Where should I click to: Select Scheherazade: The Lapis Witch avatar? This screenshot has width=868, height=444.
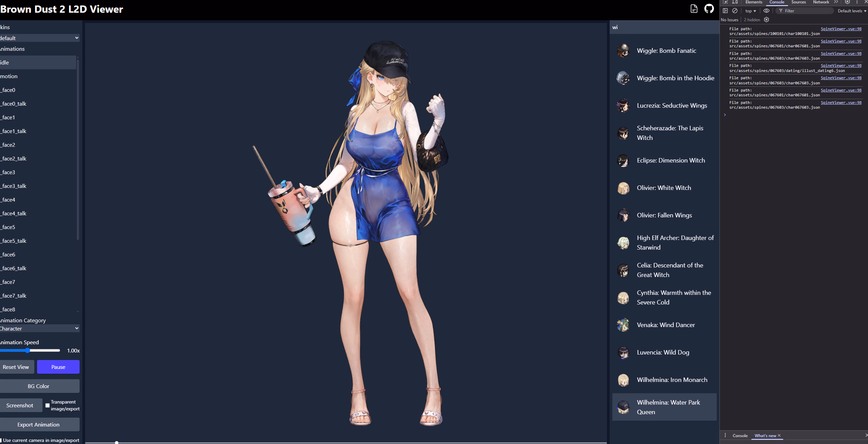click(623, 133)
